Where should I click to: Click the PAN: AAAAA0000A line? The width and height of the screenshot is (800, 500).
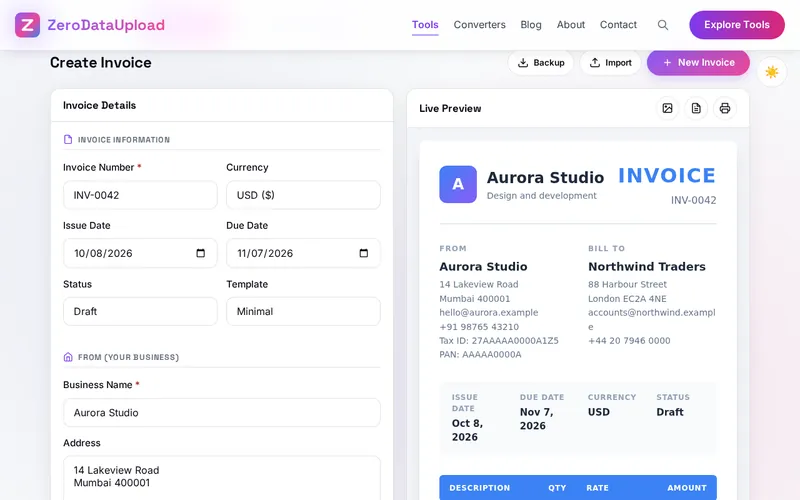(x=480, y=355)
